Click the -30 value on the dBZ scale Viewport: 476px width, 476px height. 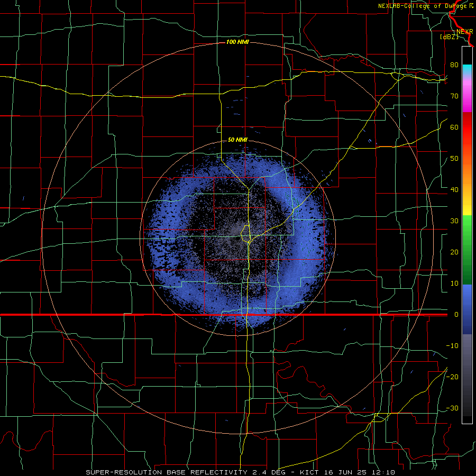point(452,408)
